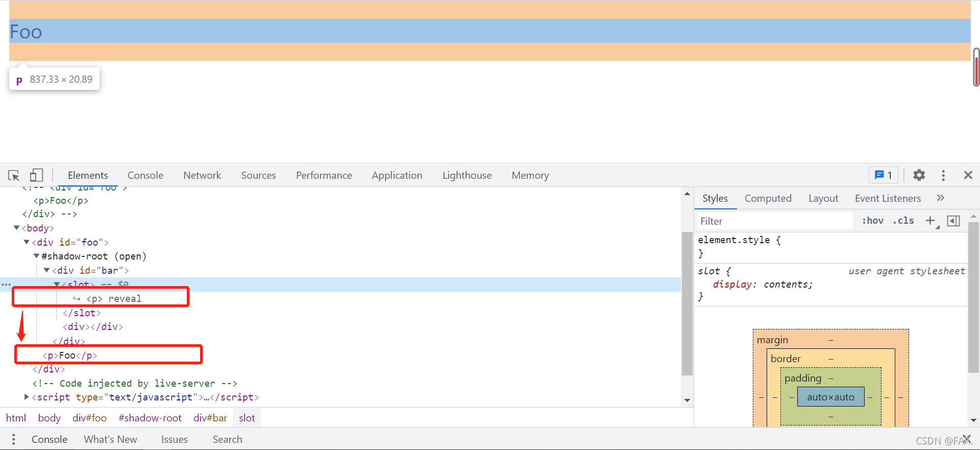Open the issues counter badge showing 1
This screenshot has height=450, width=980.
(883, 175)
